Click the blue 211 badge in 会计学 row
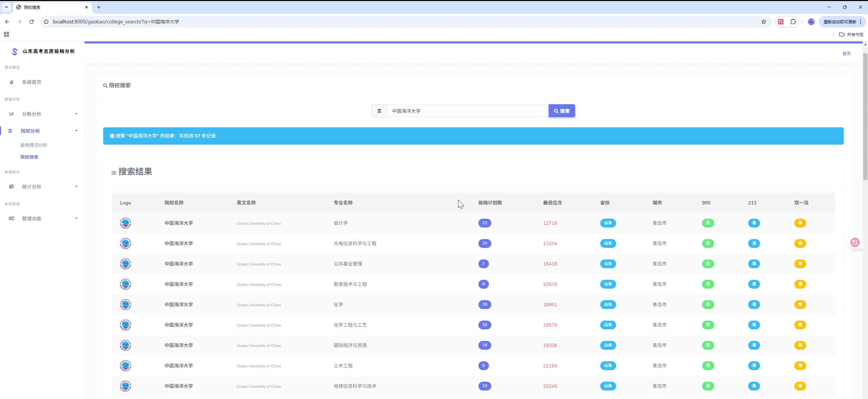The image size is (868, 399). (x=754, y=223)
